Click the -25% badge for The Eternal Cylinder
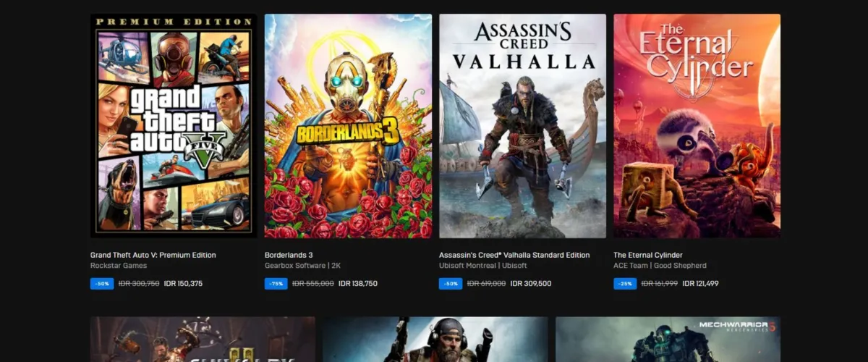The image size is (868, 362). (x=625, y=284)
